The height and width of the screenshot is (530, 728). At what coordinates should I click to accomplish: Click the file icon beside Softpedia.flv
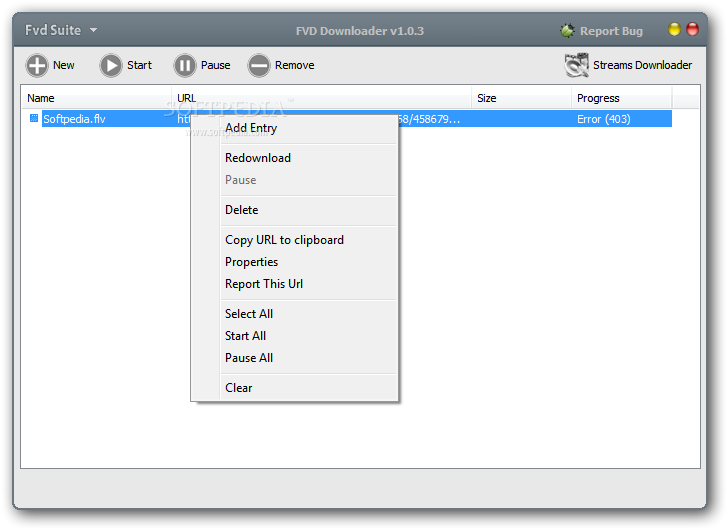[34, 118]
